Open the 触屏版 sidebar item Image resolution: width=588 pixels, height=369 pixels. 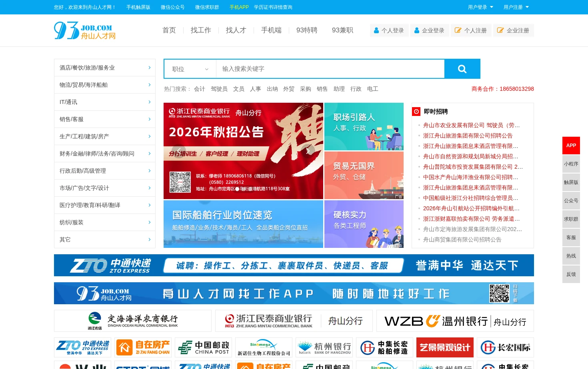[x=571, y=182]
